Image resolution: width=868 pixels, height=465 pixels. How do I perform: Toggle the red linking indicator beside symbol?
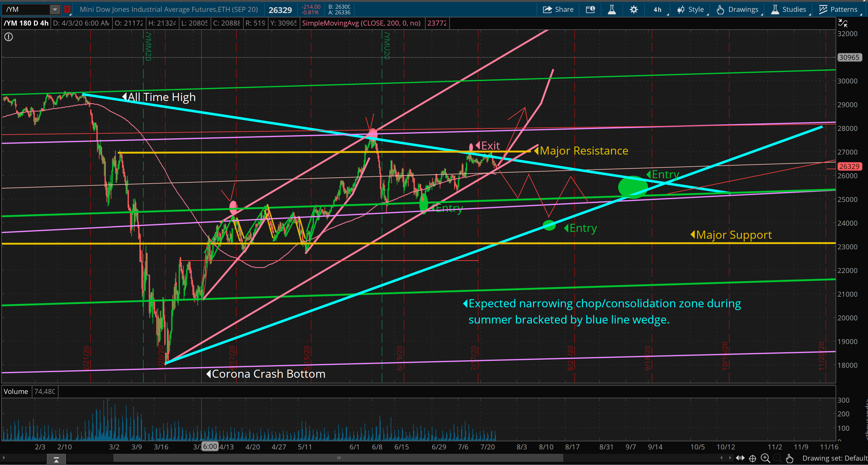(x=67, y=9)
